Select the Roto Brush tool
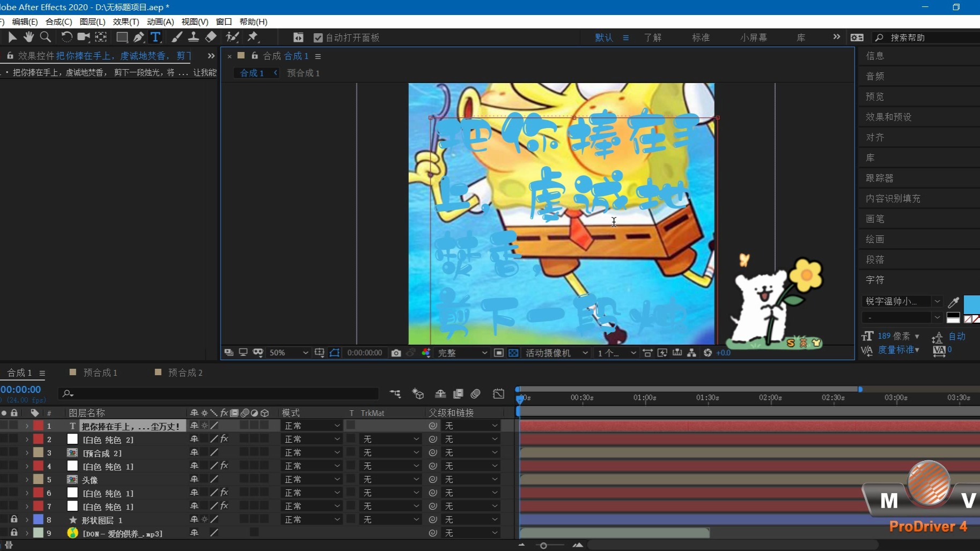This screenshot has width=980, height=551. click(x=232, y=37)
